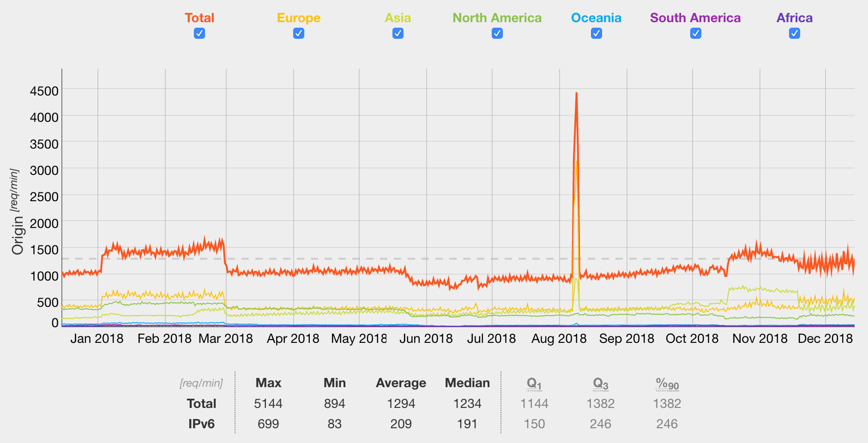Click the Q3 column header abbreviation
868x443 pixels.
pyautogui.click(x=601, y=383)
